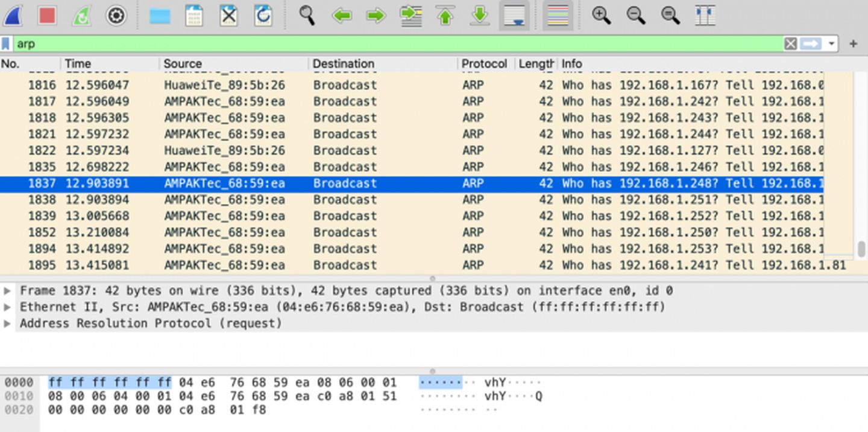Viewport: 868px width, 432px height.
Task: Select packet number 1835
Action: (x=412, y=167)
